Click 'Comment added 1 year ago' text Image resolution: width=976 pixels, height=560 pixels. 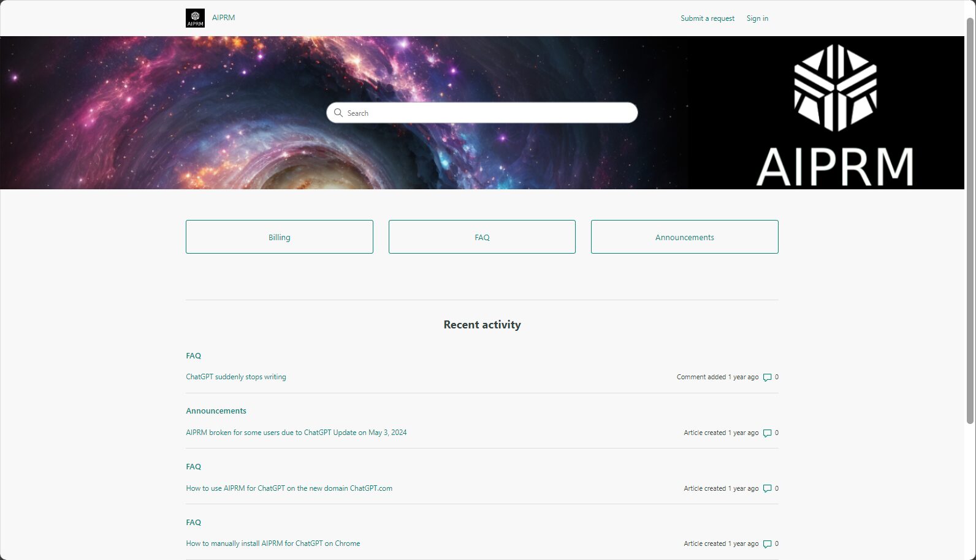click(x=717, y=377)
